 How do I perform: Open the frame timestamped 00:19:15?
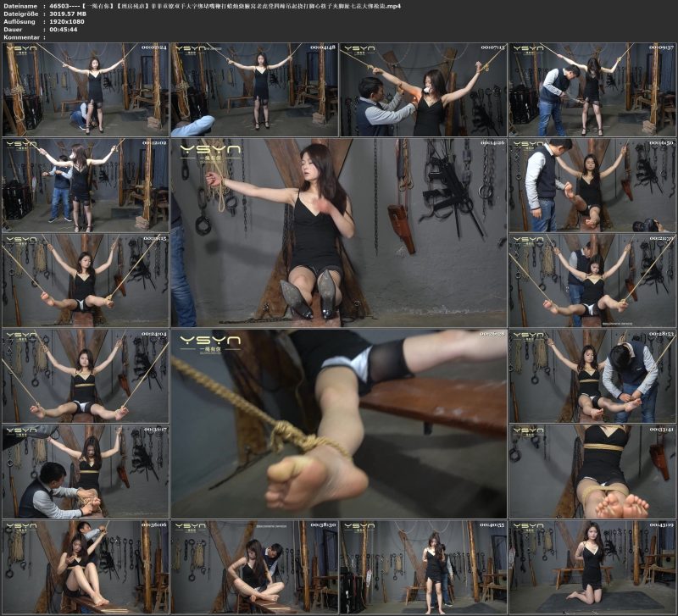85,280
